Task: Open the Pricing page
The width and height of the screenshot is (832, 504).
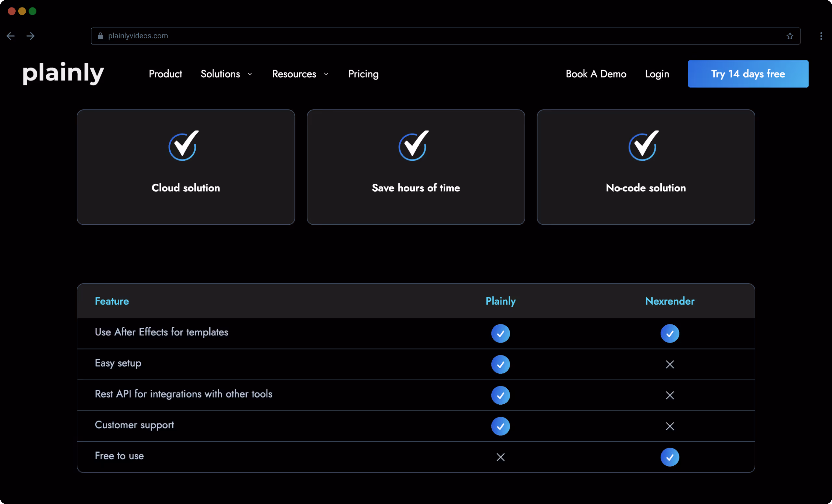Action: 363,74
